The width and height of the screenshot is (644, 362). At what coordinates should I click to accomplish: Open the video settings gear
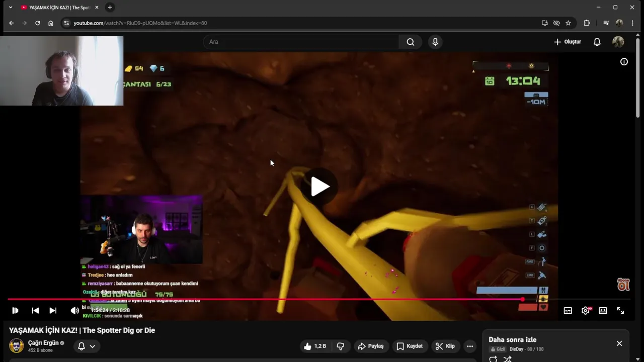coord(586,311)
